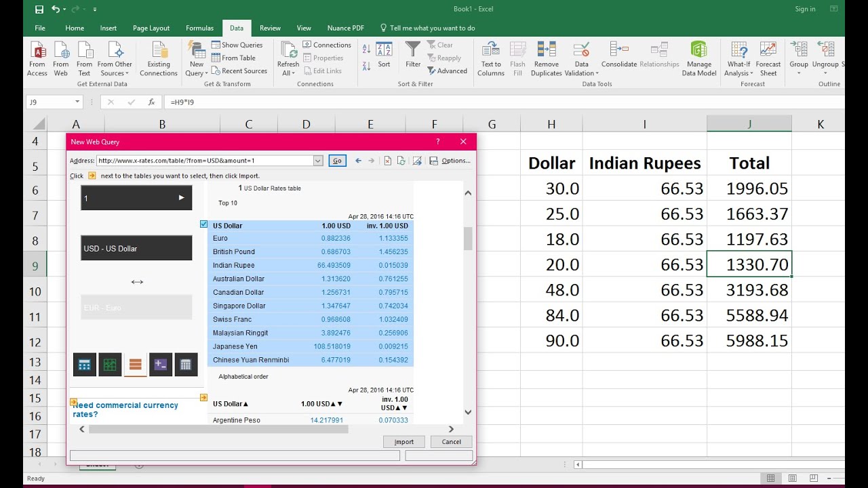Click the From Table command
This screenshot has height=488, width=868.
click(x=233, y=58)
